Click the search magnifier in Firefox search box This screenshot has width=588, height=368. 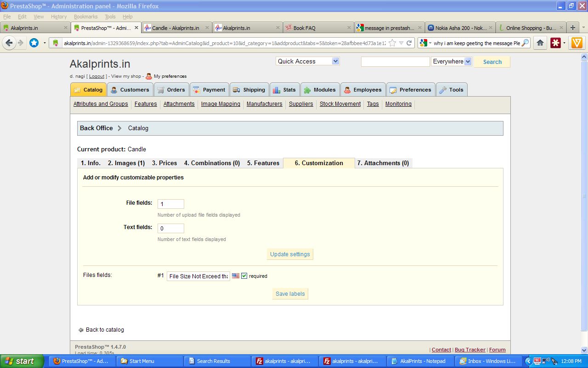click(525, 43)
